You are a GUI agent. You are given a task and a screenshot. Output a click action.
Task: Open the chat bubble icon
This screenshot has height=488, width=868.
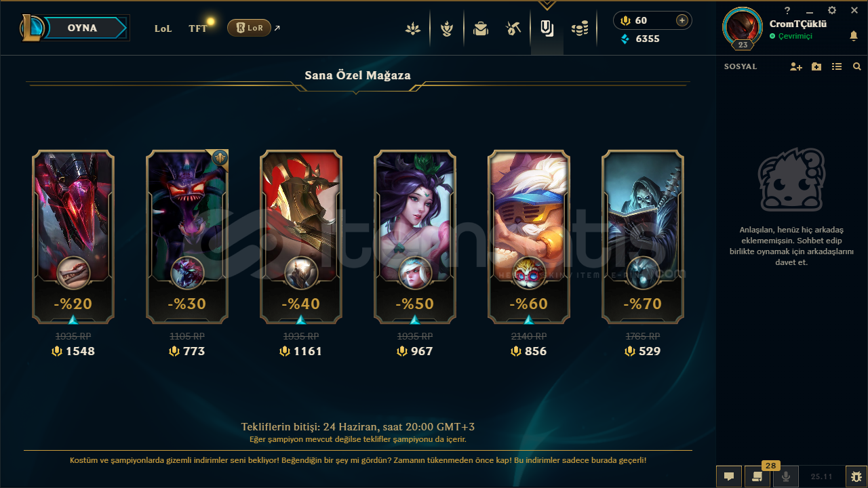[729, 476]
